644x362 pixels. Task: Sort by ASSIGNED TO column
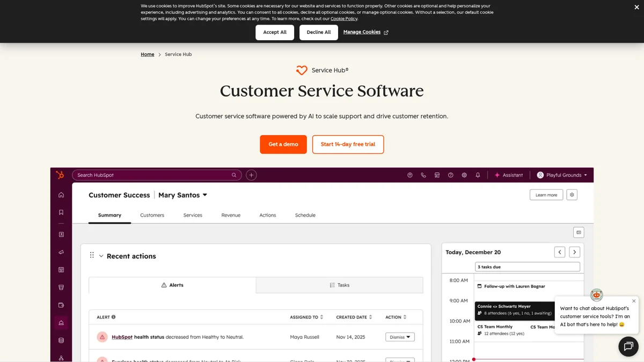tap(306, 317)
